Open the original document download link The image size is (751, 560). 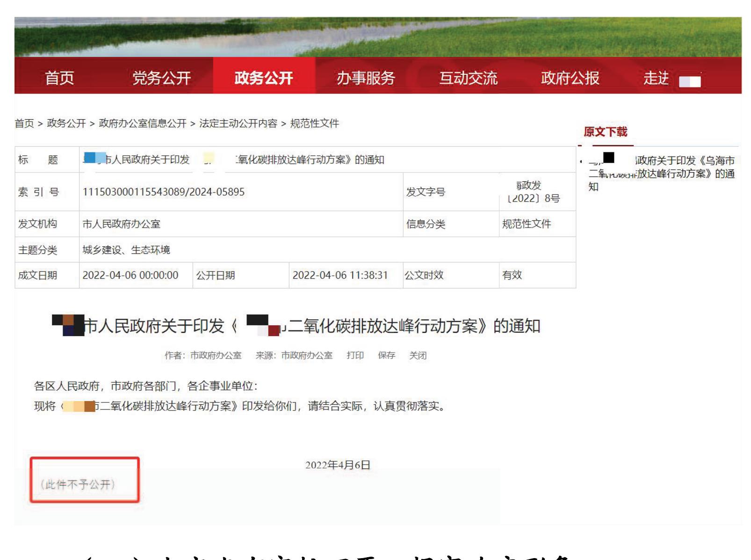pyautogui.click(x=661, y=173)
